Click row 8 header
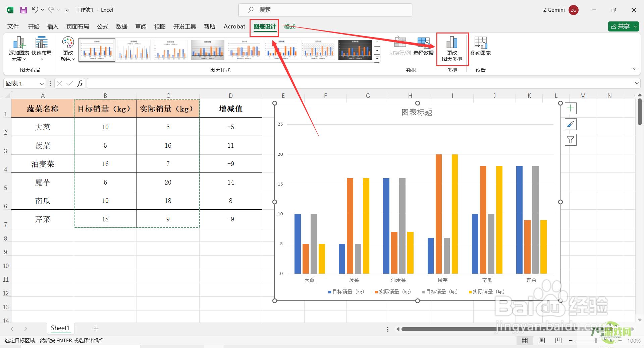Viewport: 644px width, 348px height. pyautogui.click(x=5, y=238)
